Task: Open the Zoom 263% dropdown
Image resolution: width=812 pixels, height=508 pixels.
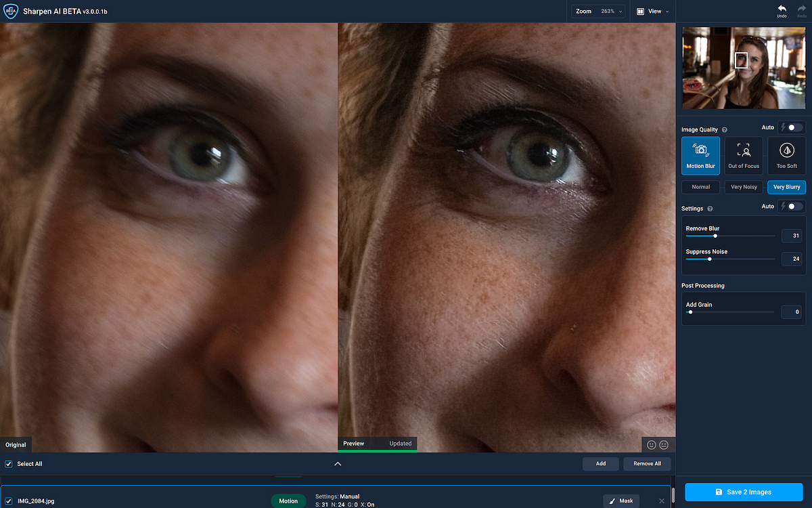Action: click(598, 12)
